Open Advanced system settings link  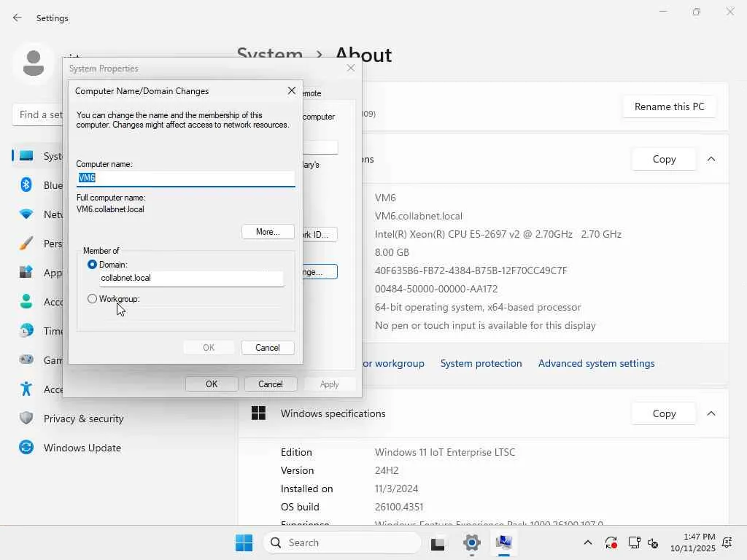tap(596, 363)
